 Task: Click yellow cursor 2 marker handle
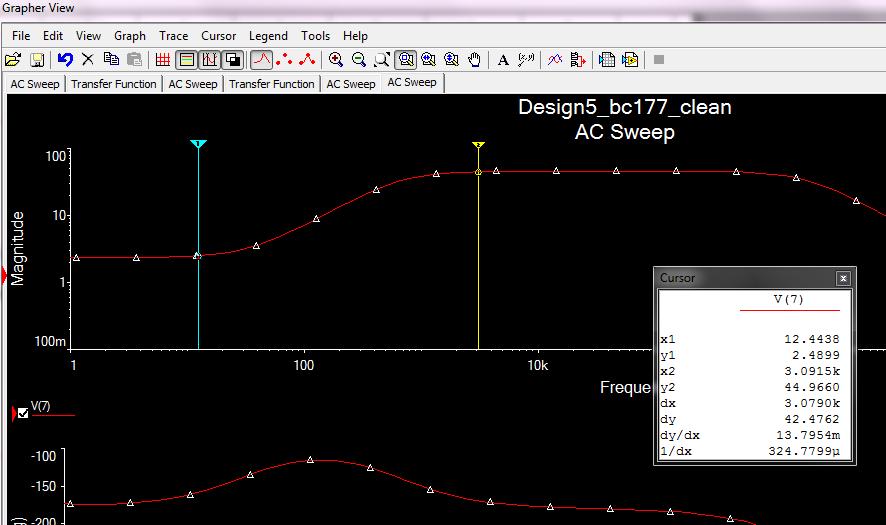point(479,145)
